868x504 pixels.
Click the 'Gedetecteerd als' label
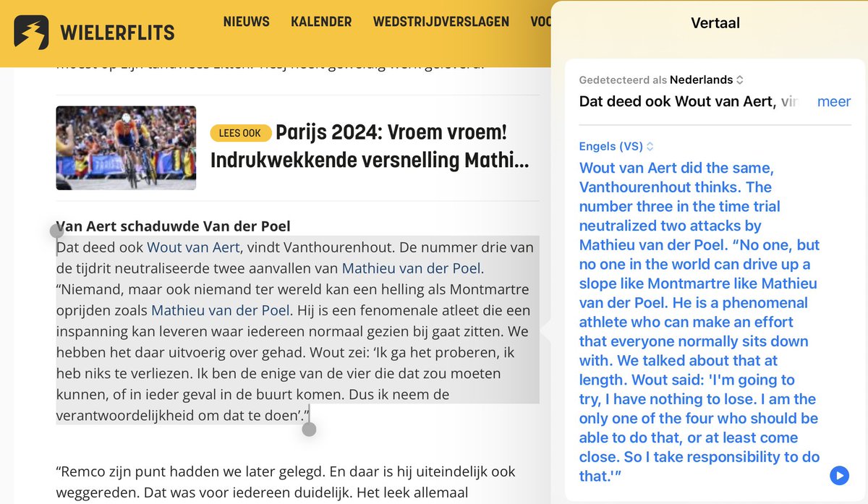click(623, 80)
